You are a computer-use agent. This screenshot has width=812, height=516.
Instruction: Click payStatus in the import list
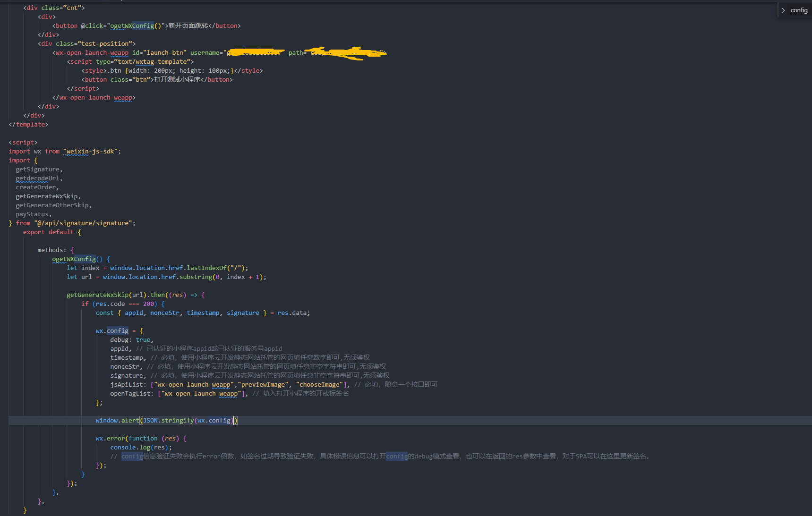click(x=32, y=214)
